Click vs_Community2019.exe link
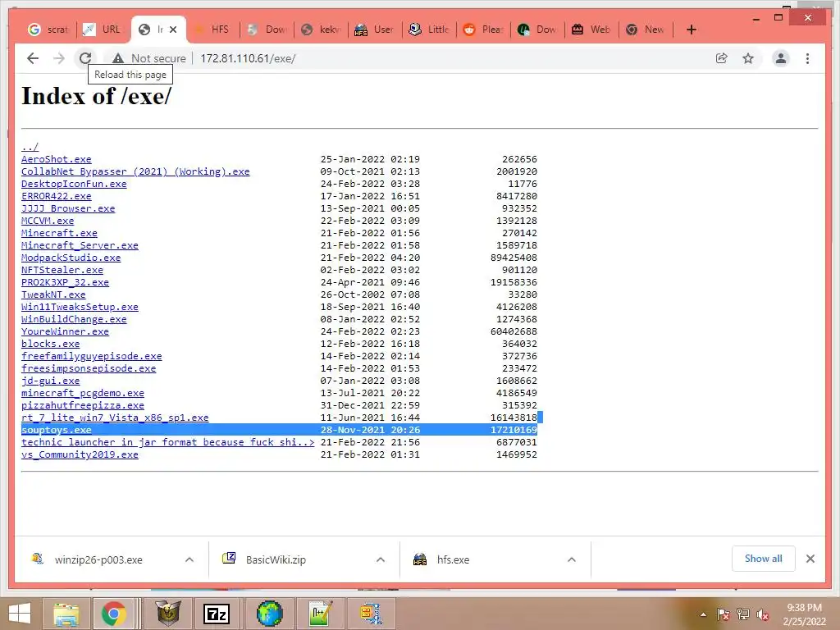This screenshot has width=840, height=630. [x=80, y=454]
